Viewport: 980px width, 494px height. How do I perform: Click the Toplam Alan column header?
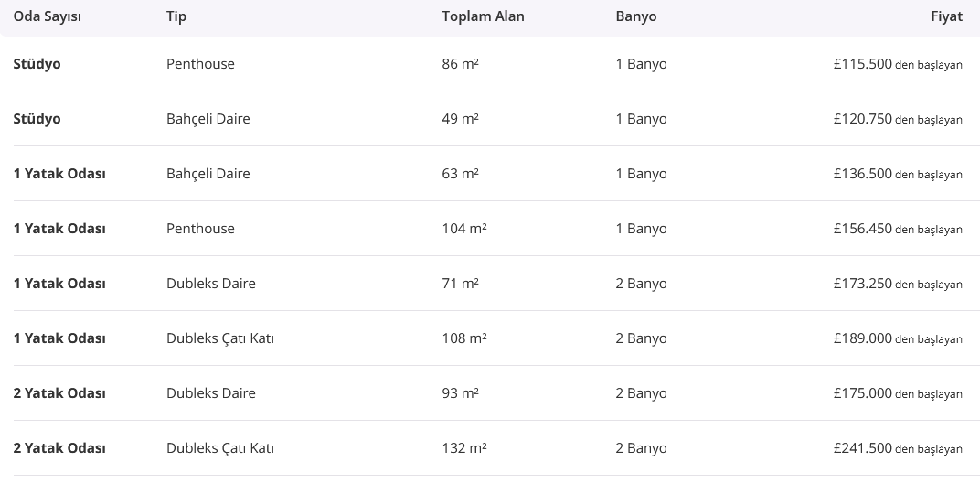point(483,16)
